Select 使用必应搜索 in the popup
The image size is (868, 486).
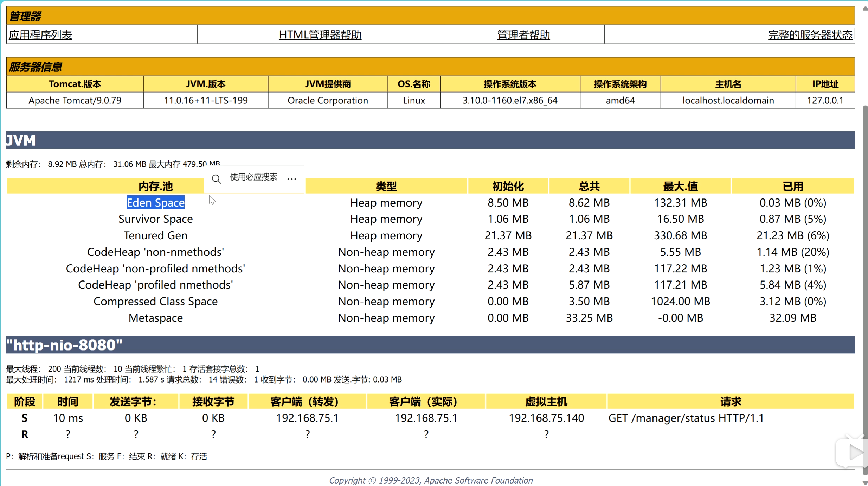click(253, 177)
